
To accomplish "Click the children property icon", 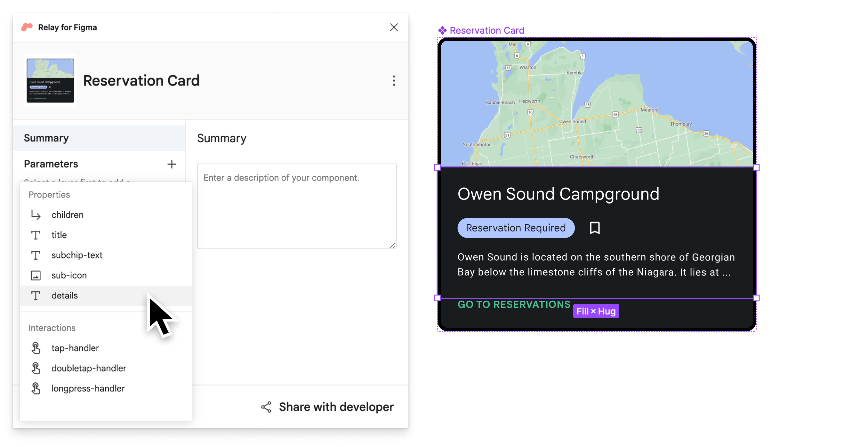I will point(36,215).
